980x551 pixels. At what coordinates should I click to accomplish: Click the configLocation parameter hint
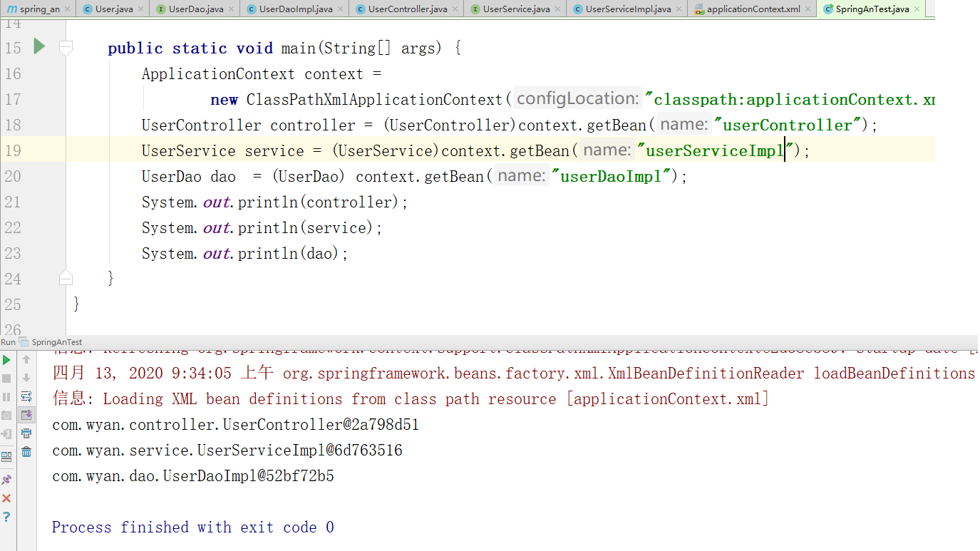point(577,99)
